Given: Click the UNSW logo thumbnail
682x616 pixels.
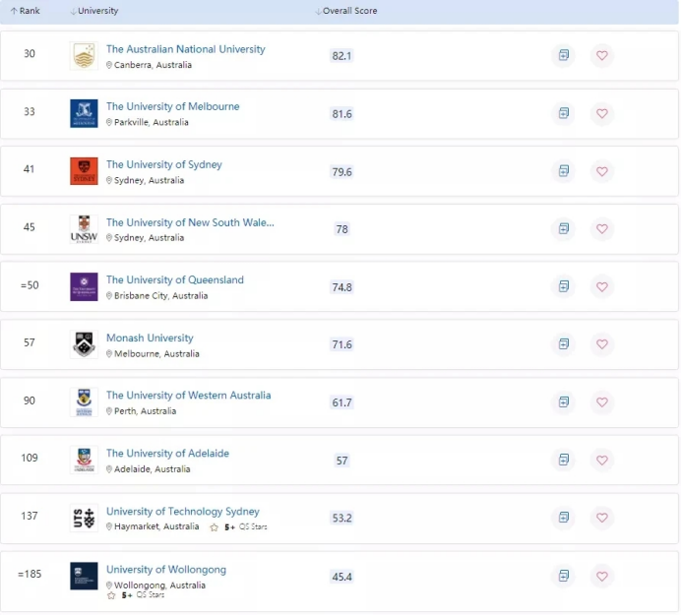Looking at the screenshot, I should [84, 229].
